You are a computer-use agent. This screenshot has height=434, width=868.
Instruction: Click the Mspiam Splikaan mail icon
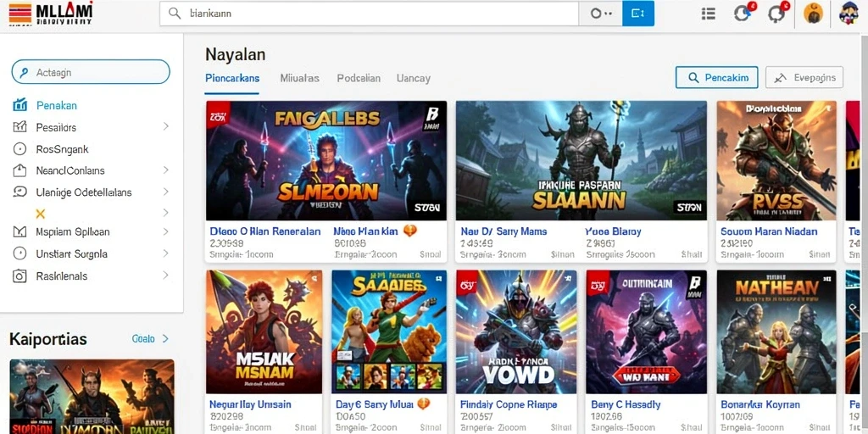19,232
